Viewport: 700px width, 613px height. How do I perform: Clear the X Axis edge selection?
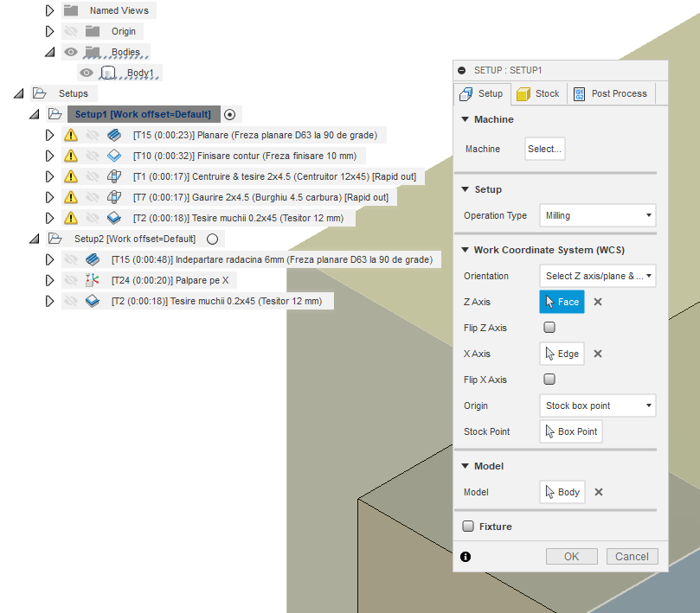pyautogui.click(x=598, y=354)
